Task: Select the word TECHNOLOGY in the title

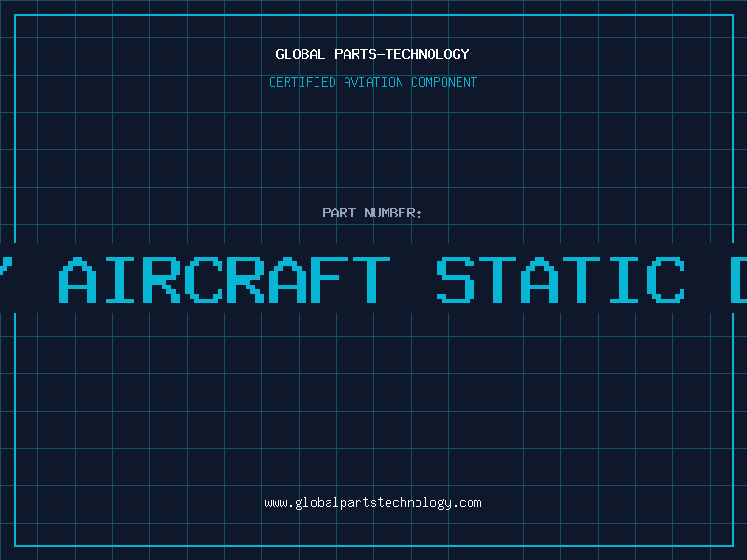Action: coord(427,54)
